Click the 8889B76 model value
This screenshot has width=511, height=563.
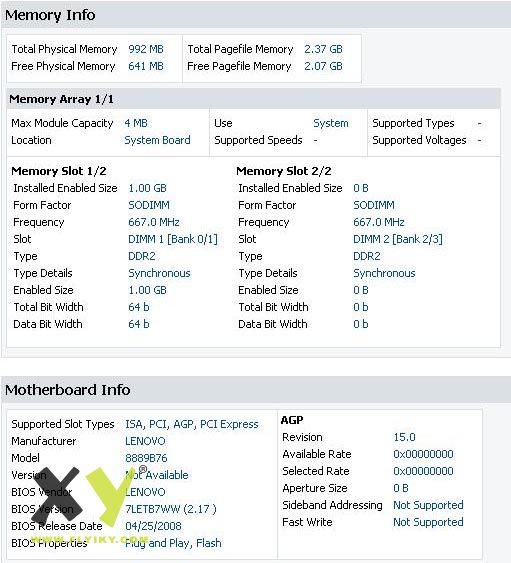(146, 458)
